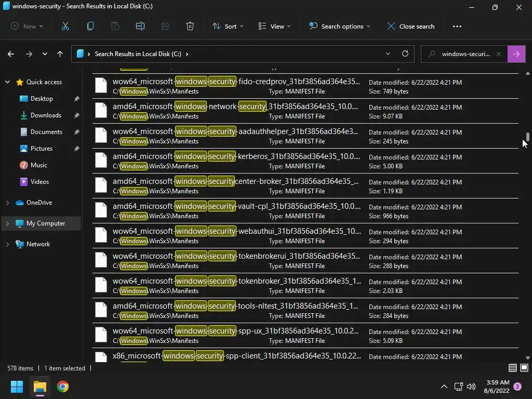
Task: Open the New dropdown menu
Action: [27, 26]
